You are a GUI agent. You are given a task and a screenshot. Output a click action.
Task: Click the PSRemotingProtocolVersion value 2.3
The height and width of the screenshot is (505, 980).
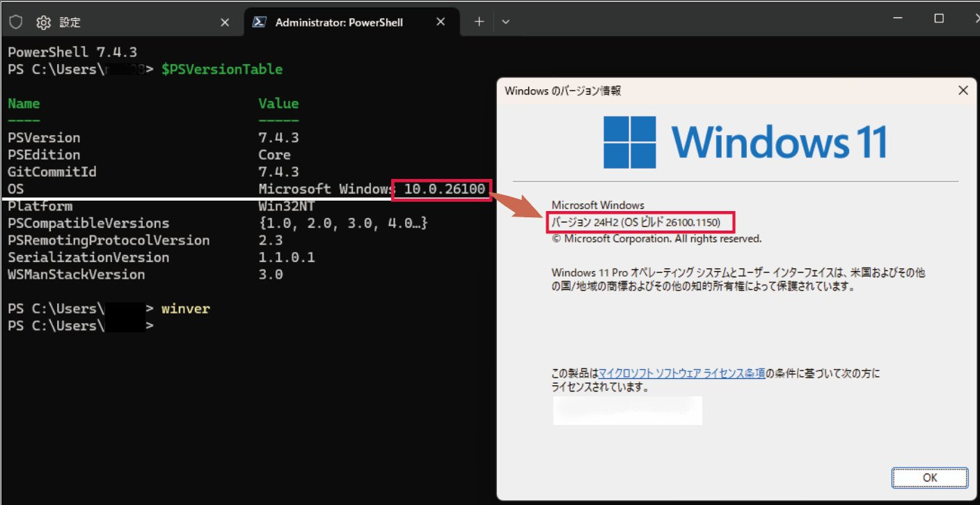(271, 240)
